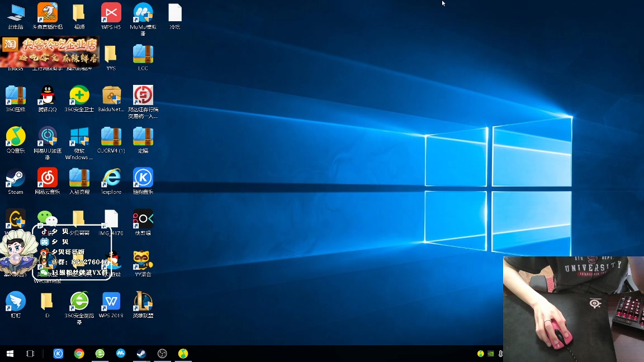
Task: Select the LCC archive file
Action: tap(143, 58)
